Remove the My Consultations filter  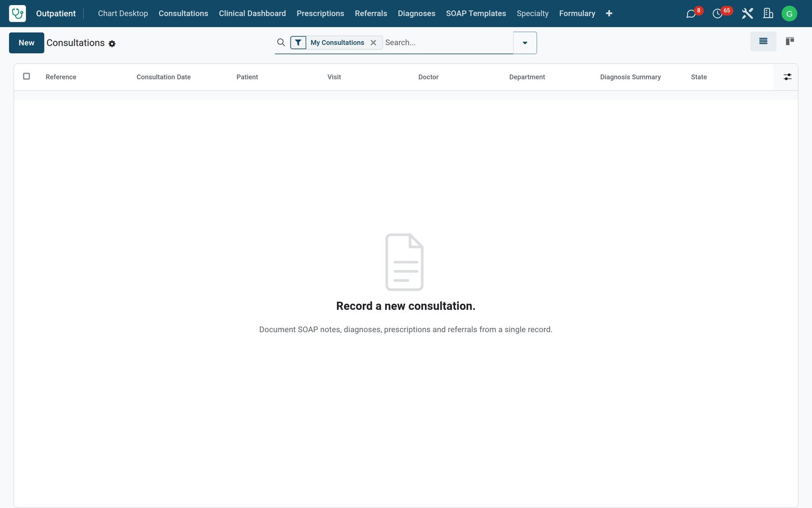(x=374, y=43)
